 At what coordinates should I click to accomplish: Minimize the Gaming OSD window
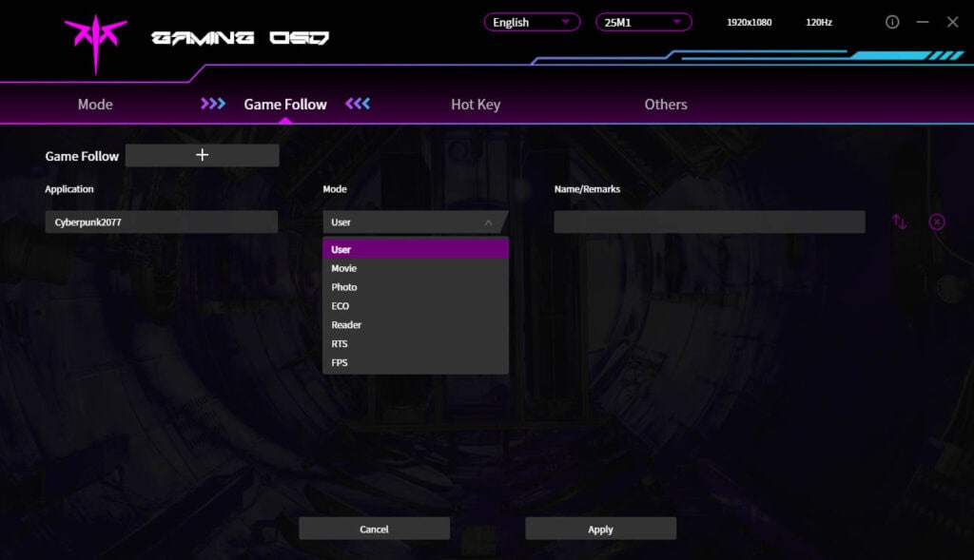(923, 23)
